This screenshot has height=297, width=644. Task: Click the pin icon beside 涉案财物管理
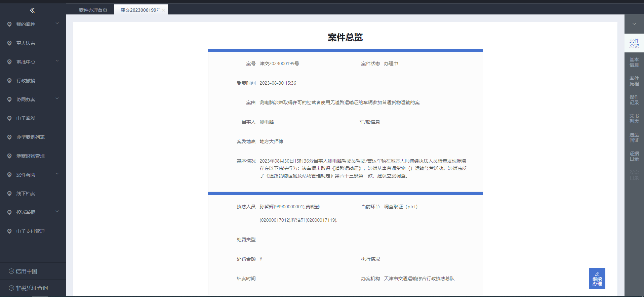[x=9, y=156]
